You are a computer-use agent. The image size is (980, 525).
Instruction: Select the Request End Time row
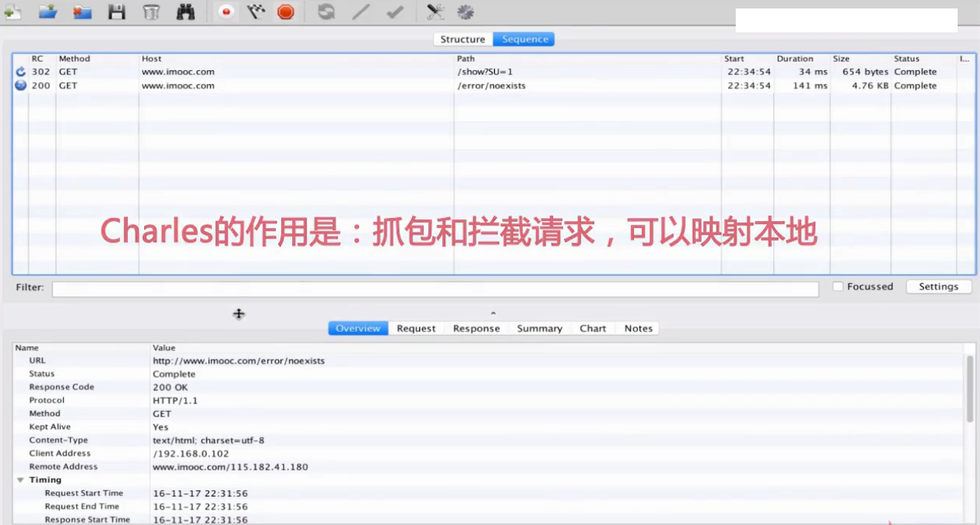pyautogui.click(x=488, y=507)
